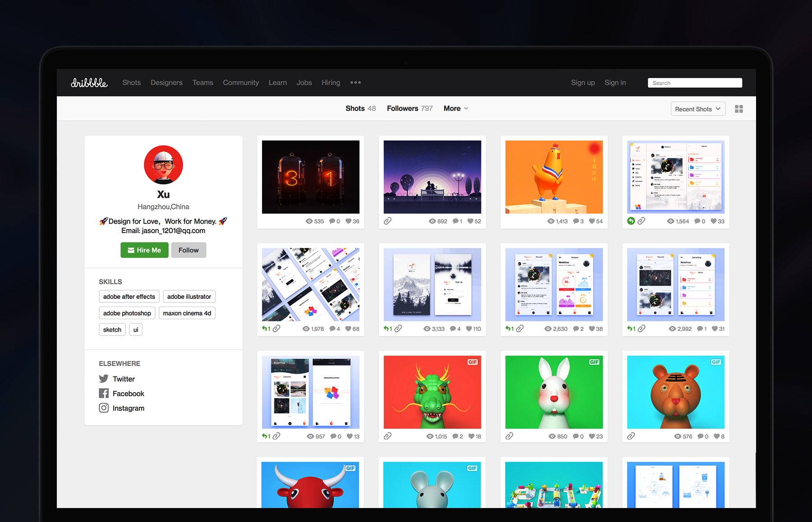Click the Facebook icon
Image resolution: width=812 pixels, height=522 pixels.
(104, 394)
